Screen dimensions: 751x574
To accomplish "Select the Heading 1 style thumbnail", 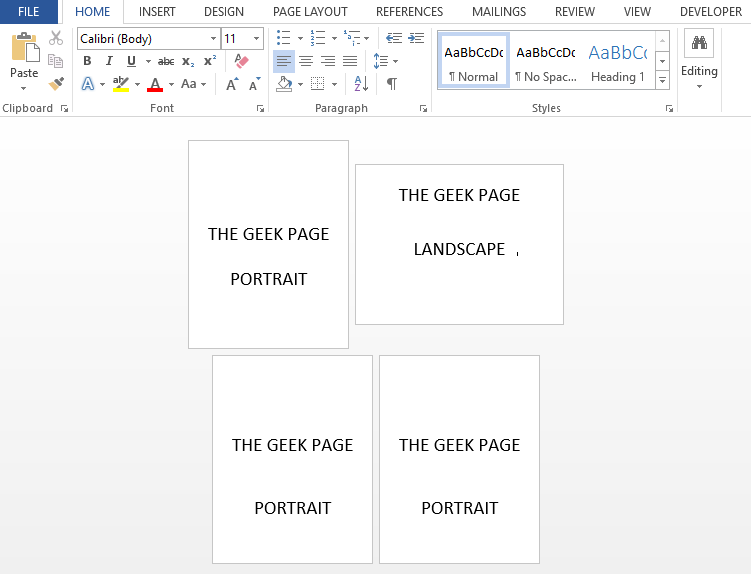I will [x=617, y=61].
